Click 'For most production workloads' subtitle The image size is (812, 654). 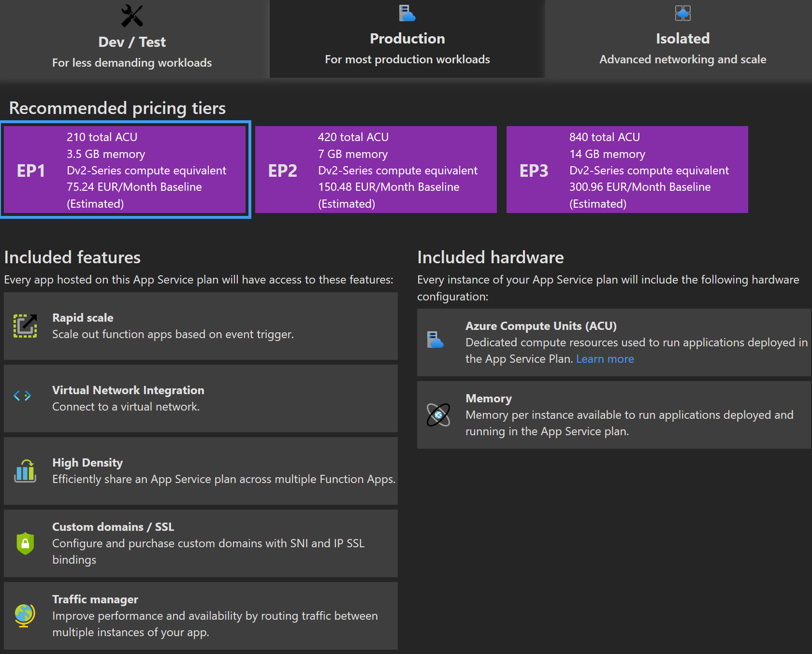coord(407,59)
